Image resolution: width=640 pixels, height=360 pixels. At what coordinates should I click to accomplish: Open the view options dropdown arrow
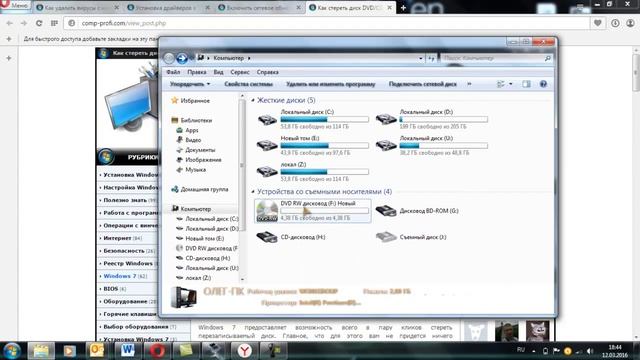point(511,84)
